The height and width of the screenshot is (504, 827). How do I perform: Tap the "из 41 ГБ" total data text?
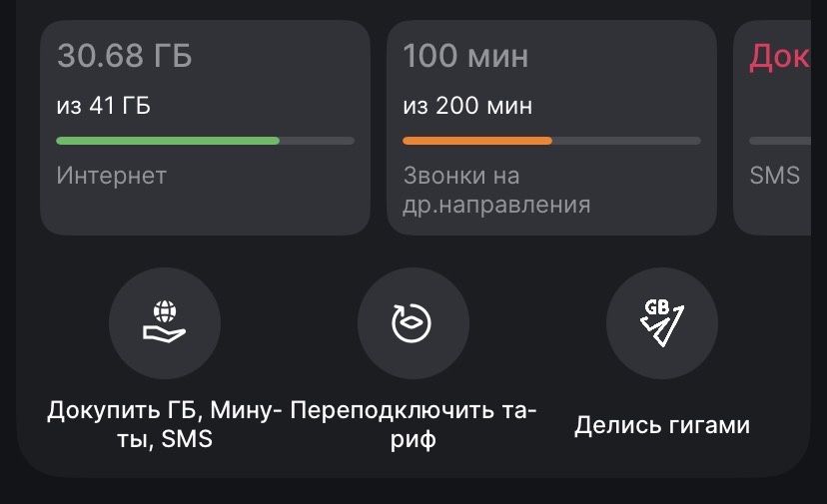pyautogui.click(x=104, y=105)
